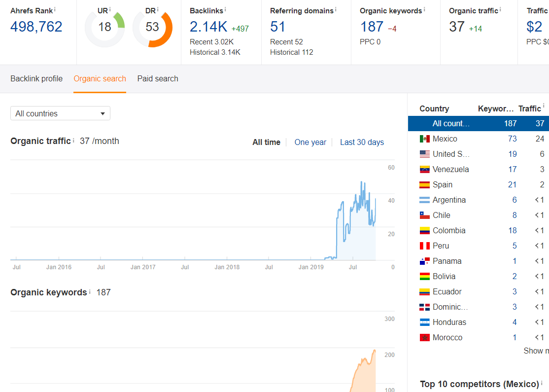Select the All time chart range

267,142
